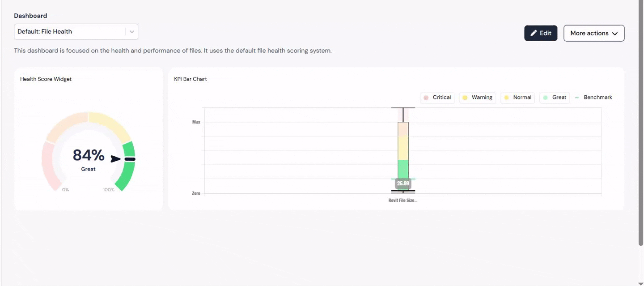Click the black gauge needle arrow
The width and height of the screenshot is (644, 286).
click(116, 159)
